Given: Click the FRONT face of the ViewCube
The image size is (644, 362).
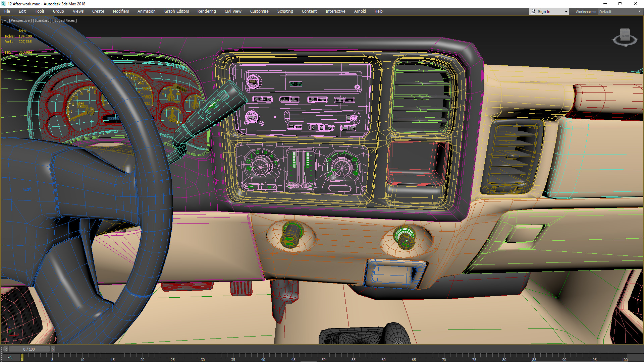Looking at the screenshot, I should pyautogui.click(x=625, y=36).
